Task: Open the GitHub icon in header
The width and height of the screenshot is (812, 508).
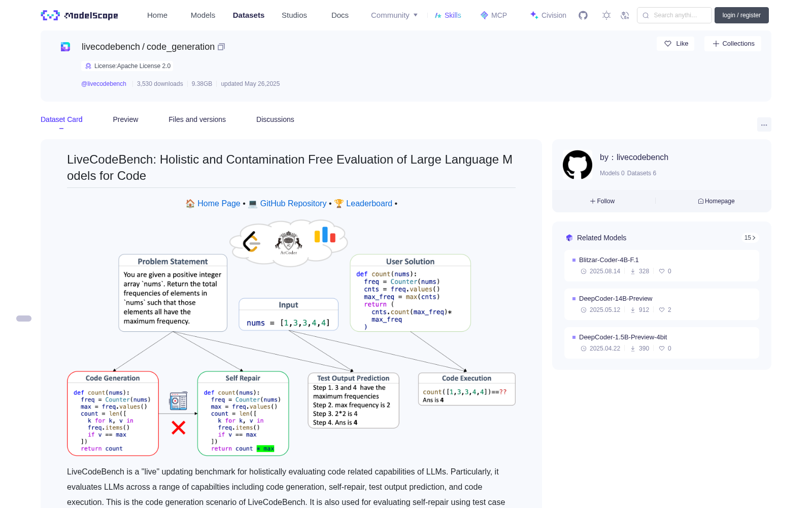Action: (x=583, y=15)
